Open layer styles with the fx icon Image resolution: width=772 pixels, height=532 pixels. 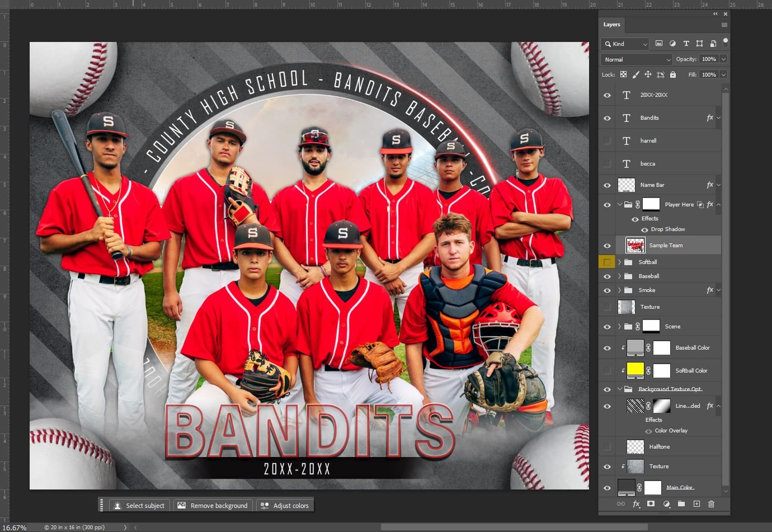click(x=636, y=504)
